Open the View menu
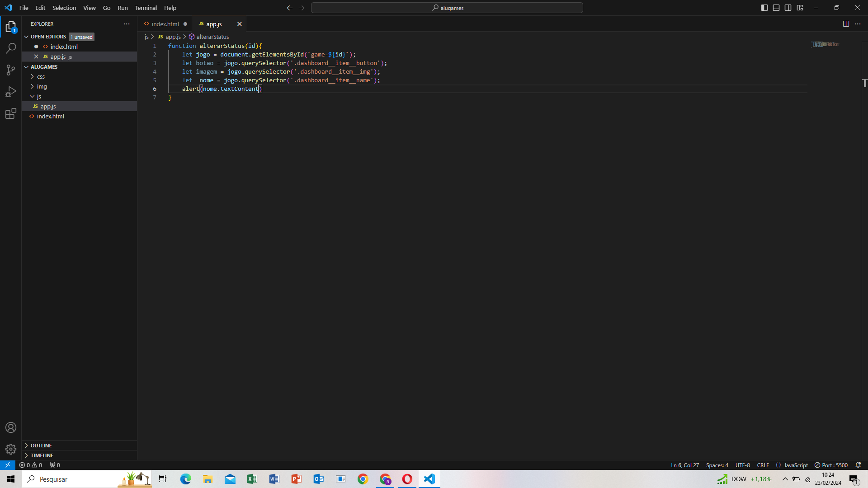This screenshot has height=488, width=868. pyautogui.click(x=90, y=8)
